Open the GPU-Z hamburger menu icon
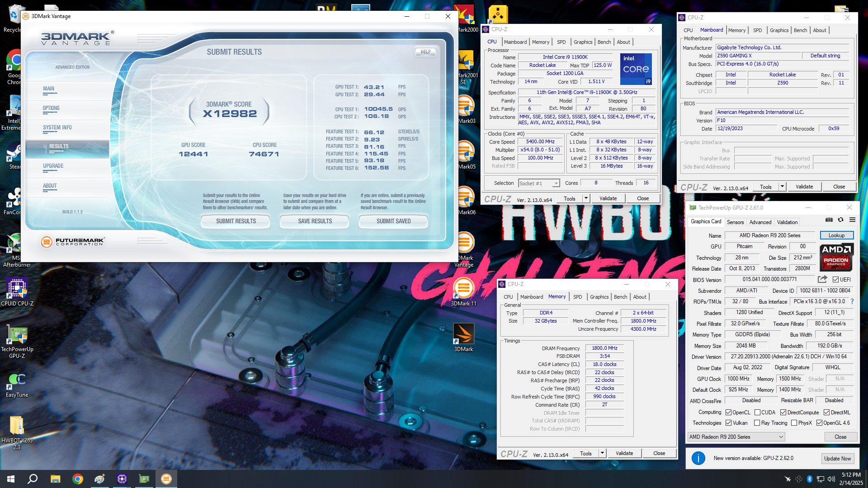868x488 pixels. (852, 220)
